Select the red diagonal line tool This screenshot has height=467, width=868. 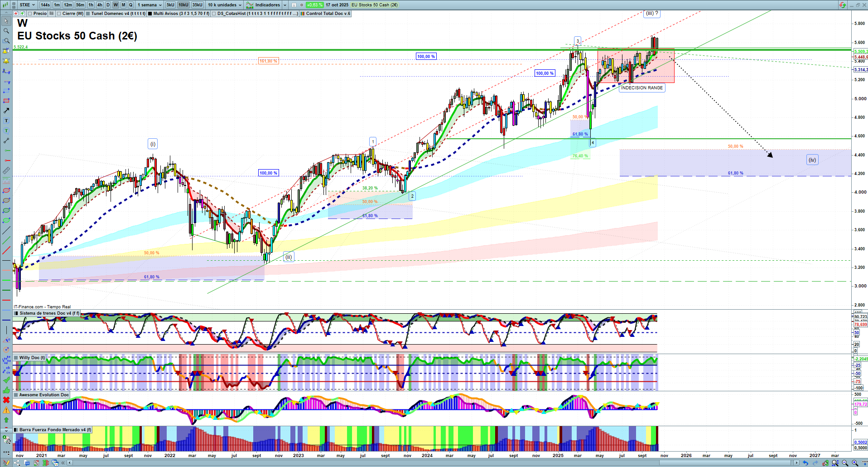pos(6,250)
